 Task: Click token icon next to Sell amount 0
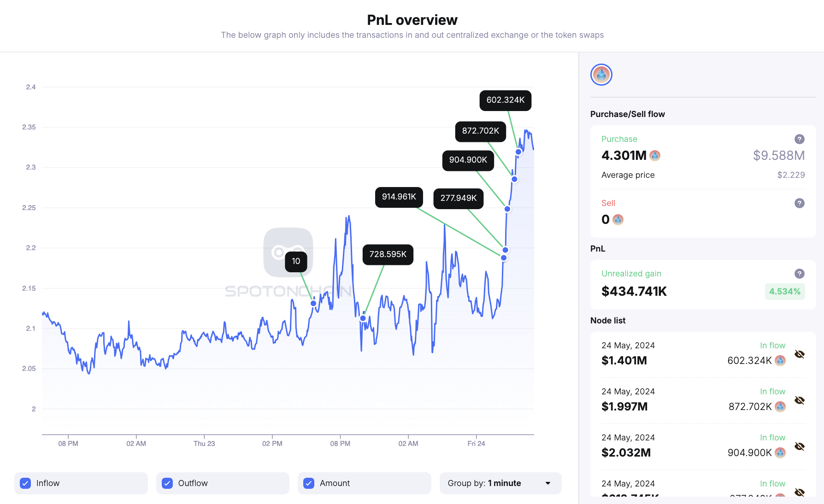pyautogui.click(x=618, y=220)
